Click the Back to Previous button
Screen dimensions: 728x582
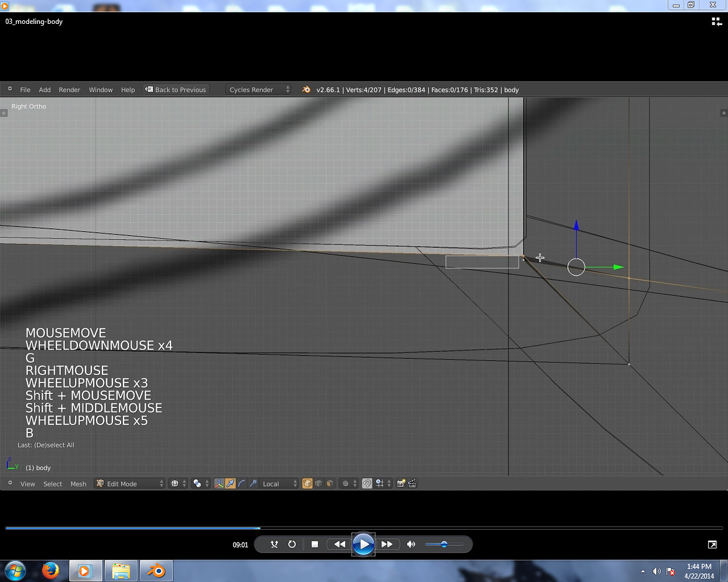[x=175, y=90]
